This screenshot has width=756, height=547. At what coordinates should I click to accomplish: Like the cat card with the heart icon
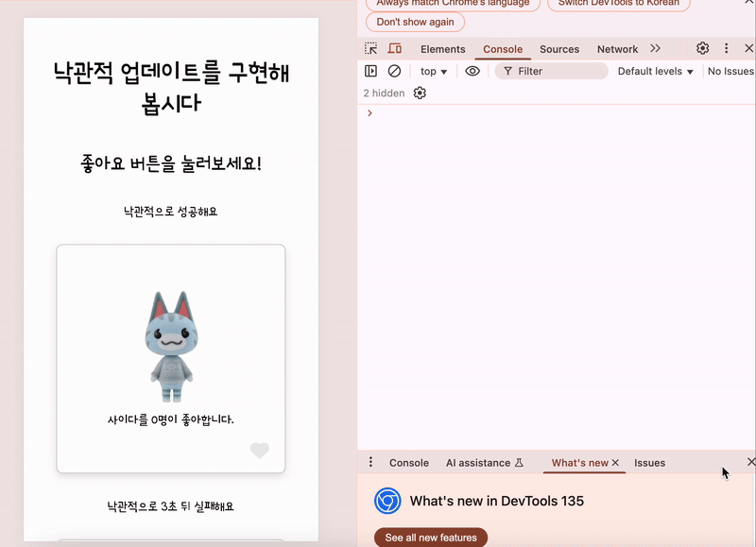[x=259, y=450]
